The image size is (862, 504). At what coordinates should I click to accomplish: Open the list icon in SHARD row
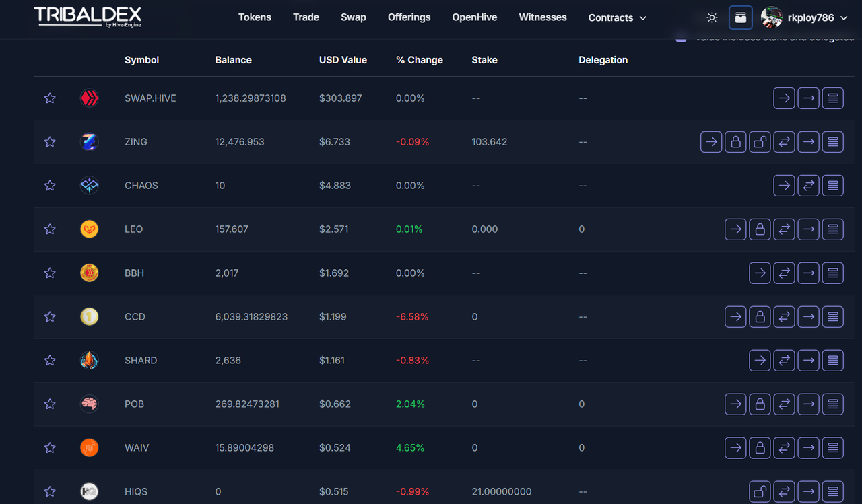pyautogui.click(x=832, y=361)
